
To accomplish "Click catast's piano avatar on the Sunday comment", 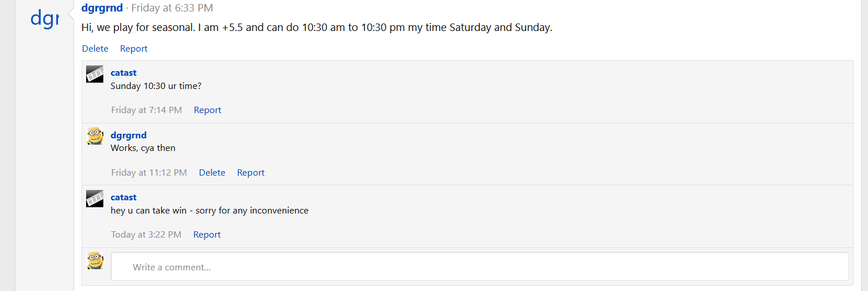I will pos(95,74).
